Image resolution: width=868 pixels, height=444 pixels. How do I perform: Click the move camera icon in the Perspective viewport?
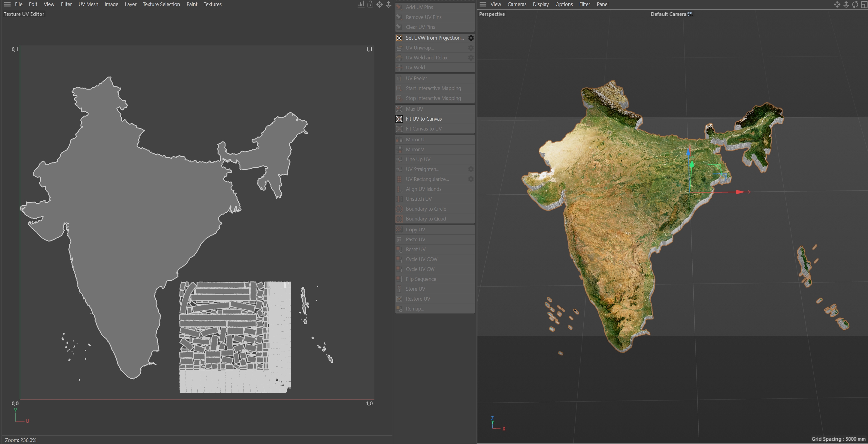coord(837,4)
